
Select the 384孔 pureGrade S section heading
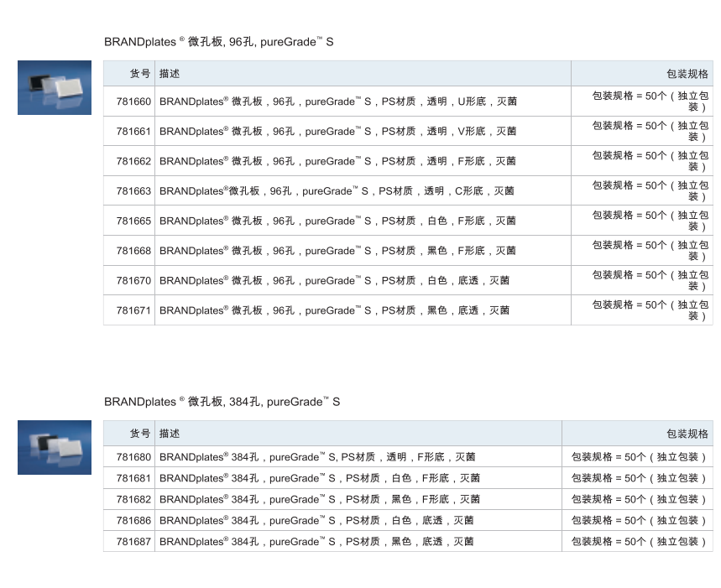click(222, 402)
